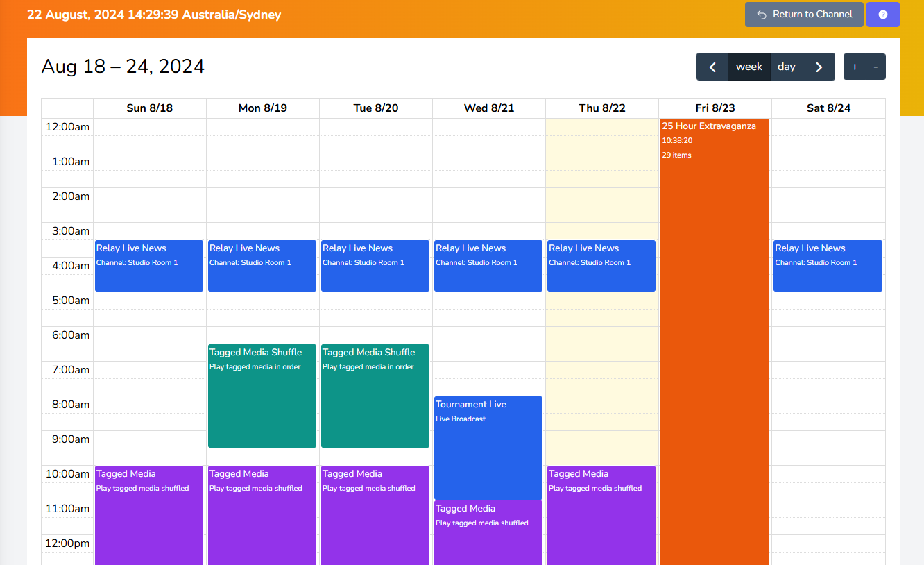Go to previous week using left chevron
The height and width of the screenshot is (565, 924).
[x=712, y=67]
